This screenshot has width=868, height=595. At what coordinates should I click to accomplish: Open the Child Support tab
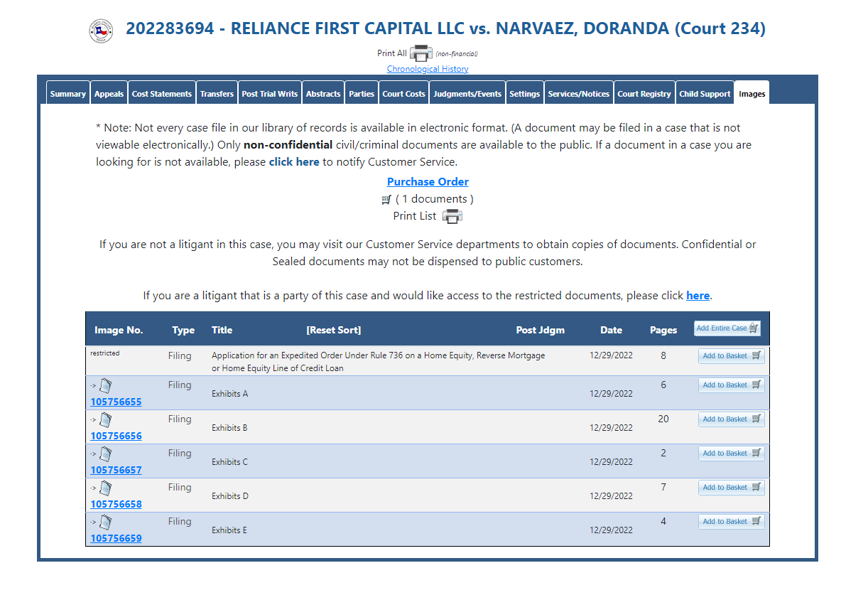point(705,93)
